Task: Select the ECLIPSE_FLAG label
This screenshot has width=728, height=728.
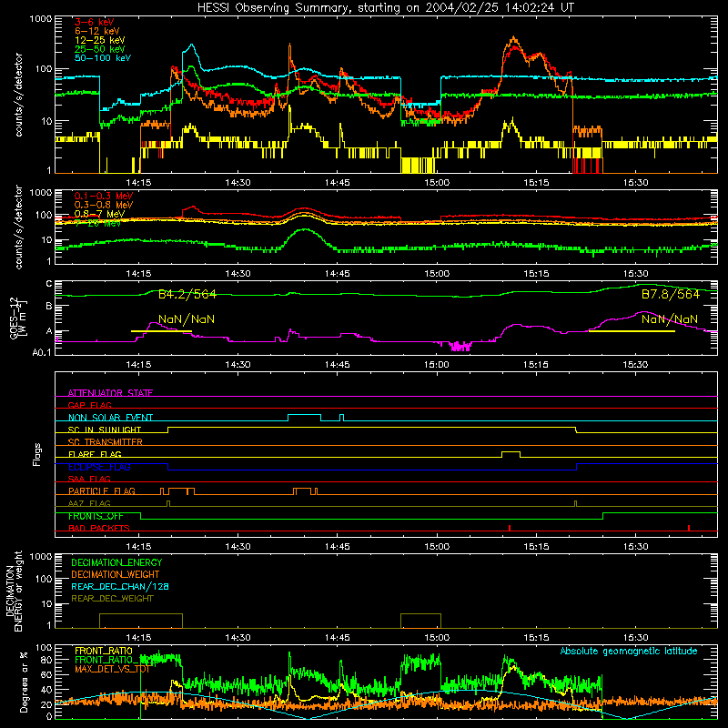Action: pyautogui.click(x=99, y=467)
